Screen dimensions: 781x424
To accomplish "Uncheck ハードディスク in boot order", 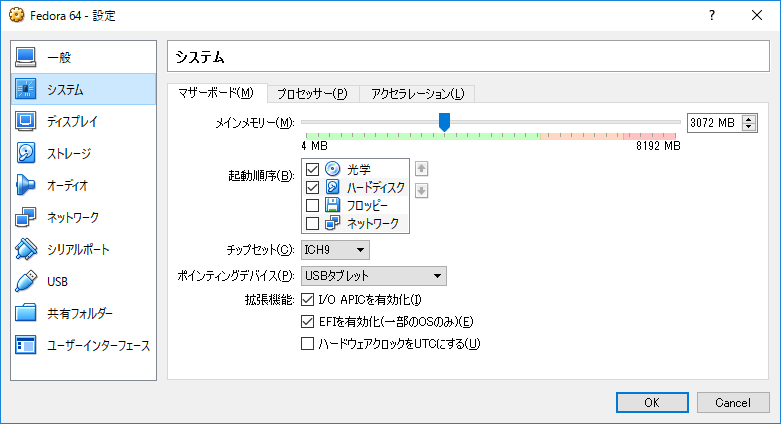I will point(312,187).
